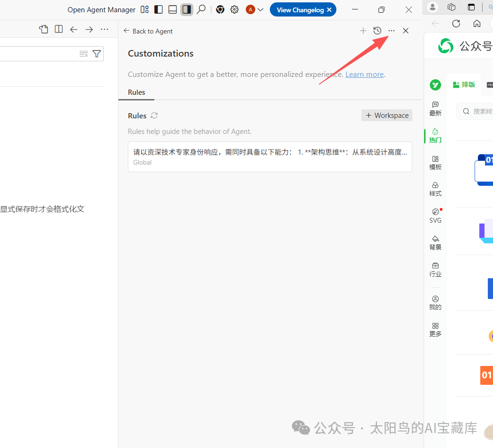Click the Rules refresh icon

tap(155, 115)
